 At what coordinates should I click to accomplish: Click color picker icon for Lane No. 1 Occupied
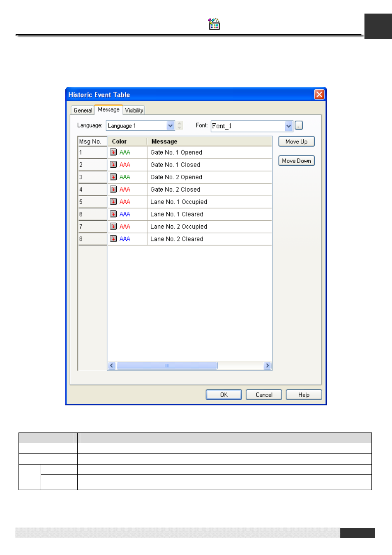[113, 201]
